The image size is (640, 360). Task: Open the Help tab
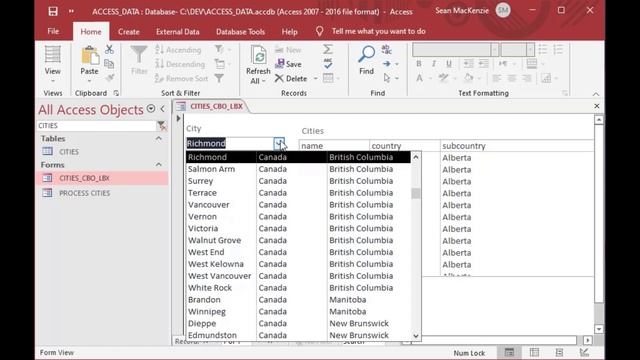[x=289, y=31]
